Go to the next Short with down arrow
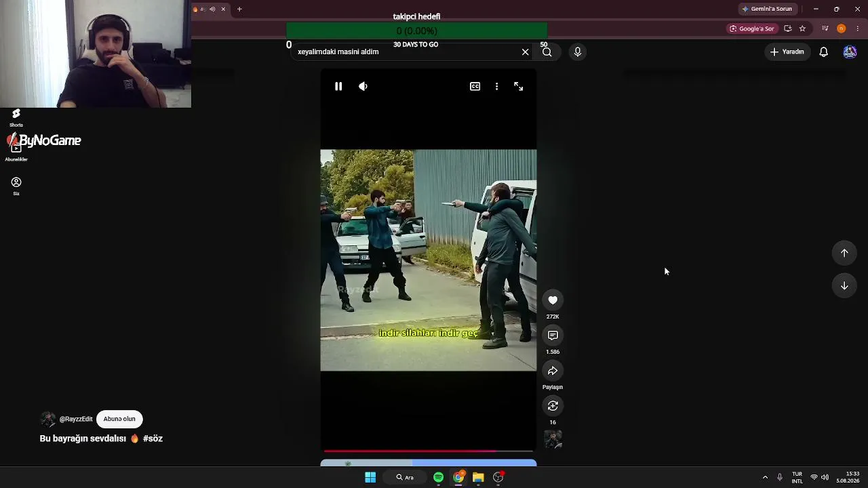Image resolution: width=868 pixels, height=488 pixels. click(x=844, y=285)
